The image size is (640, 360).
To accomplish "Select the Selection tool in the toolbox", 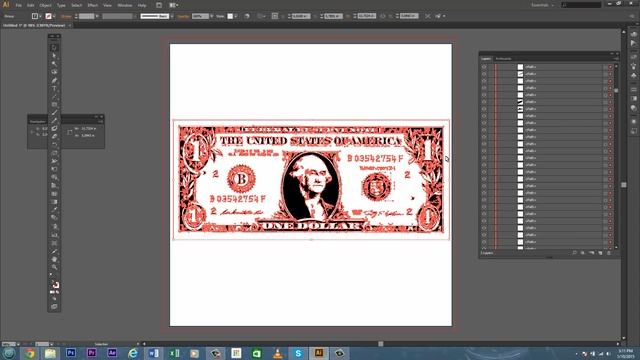I will pyautogui.click(x=54, y=47).
